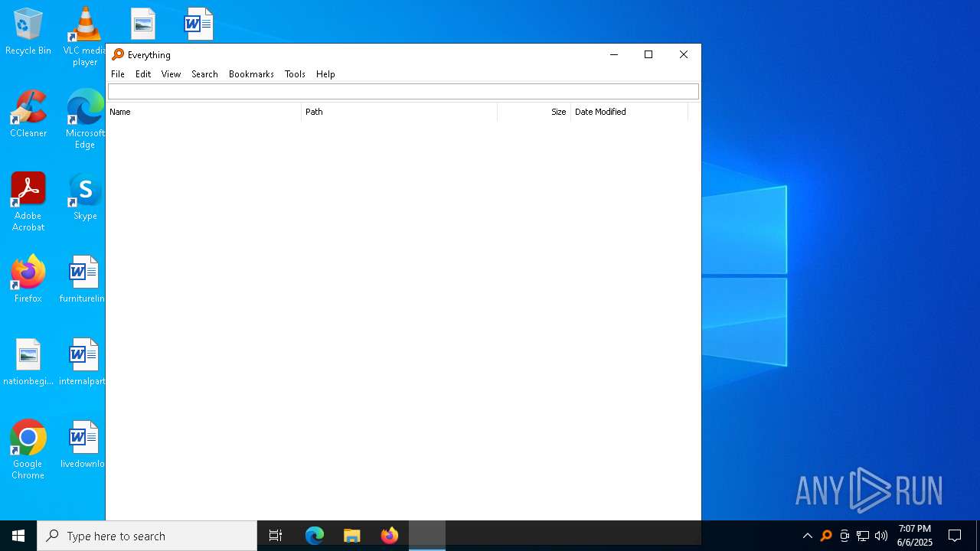Viewport: 980px width, 551px height.
Task: Open the Windows Start menu
Action: (18, 536)
